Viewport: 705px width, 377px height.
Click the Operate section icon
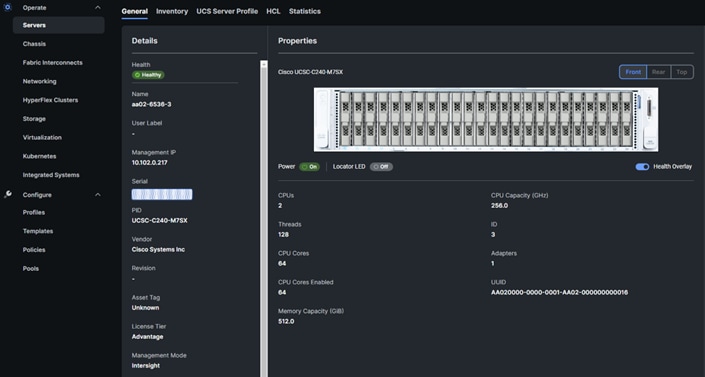pos(8,7)
